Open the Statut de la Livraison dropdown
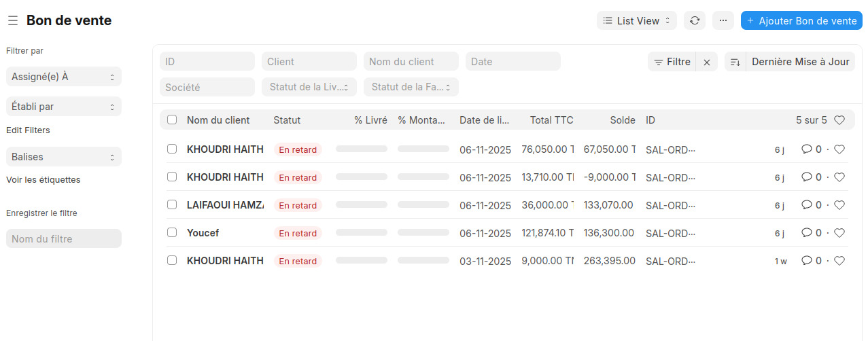 coord(309,87)
